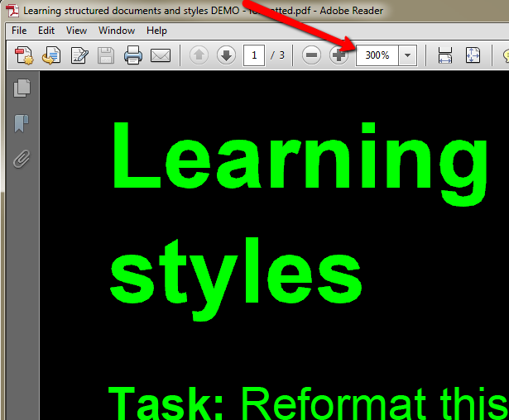Send file by email envelope icon
The height and width of the screenshot is (420, 509).
click(161, 55)
